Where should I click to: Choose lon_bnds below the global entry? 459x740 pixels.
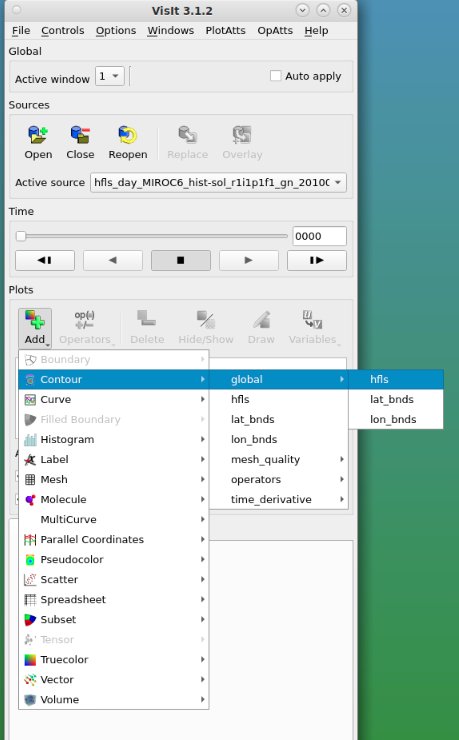[278, 439]
